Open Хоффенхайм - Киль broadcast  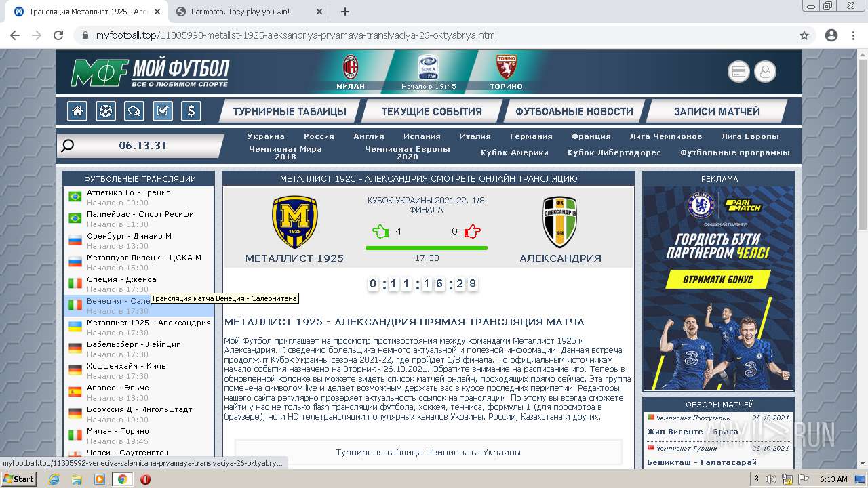pyautogui.click(x=139, y=371)
